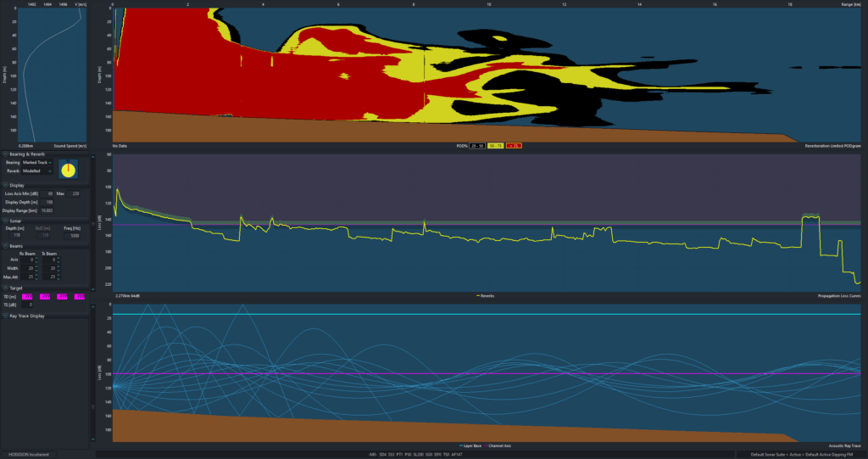Collapse the Bearing & Reverb section
Screen dimensions: 868x459
pyautogui.click(x=6, y=154)
